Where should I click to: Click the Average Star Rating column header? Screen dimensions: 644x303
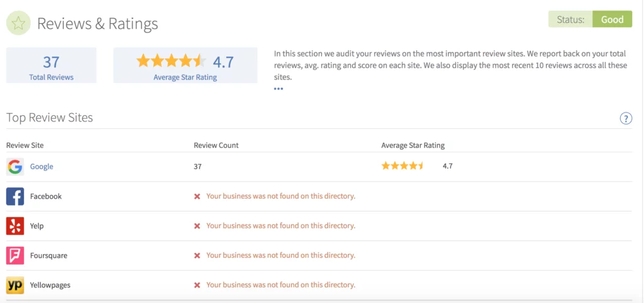point(413,145)
